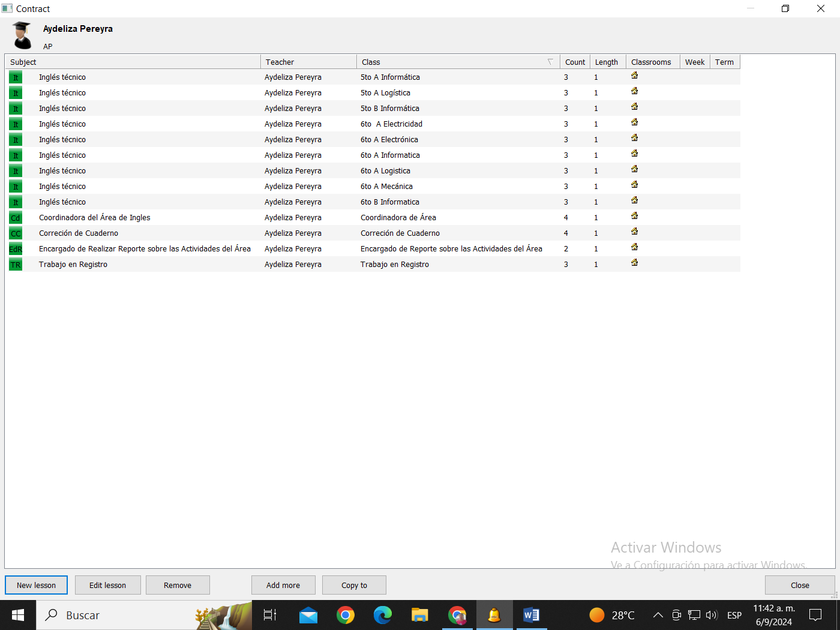Screen dimensions: 840x630
Task: Click the classroom house icon for 6to A Logística
Action: pos(634,169)
